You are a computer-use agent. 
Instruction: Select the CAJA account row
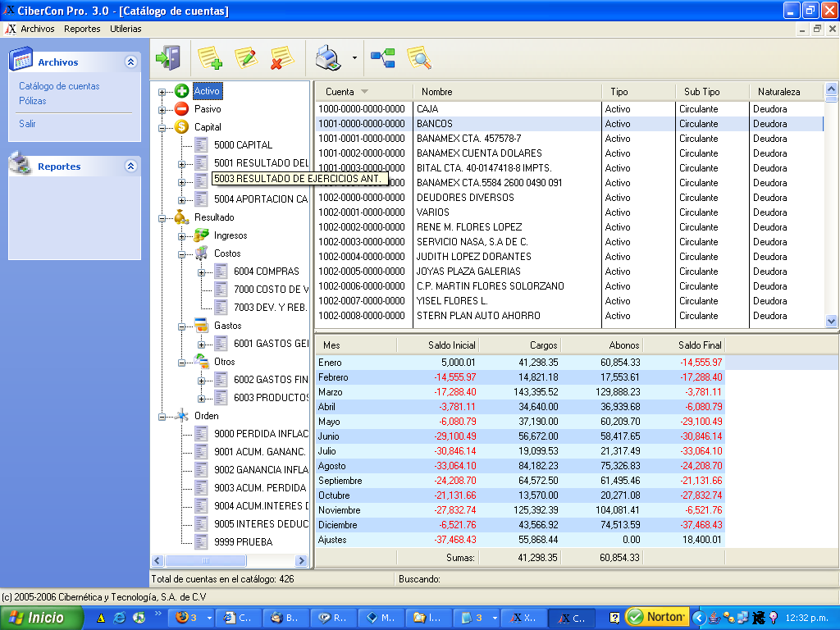pos(569,109)
